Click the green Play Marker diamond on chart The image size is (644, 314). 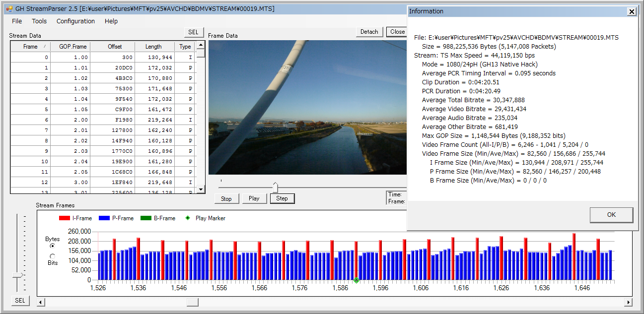(x=356, y=280)
